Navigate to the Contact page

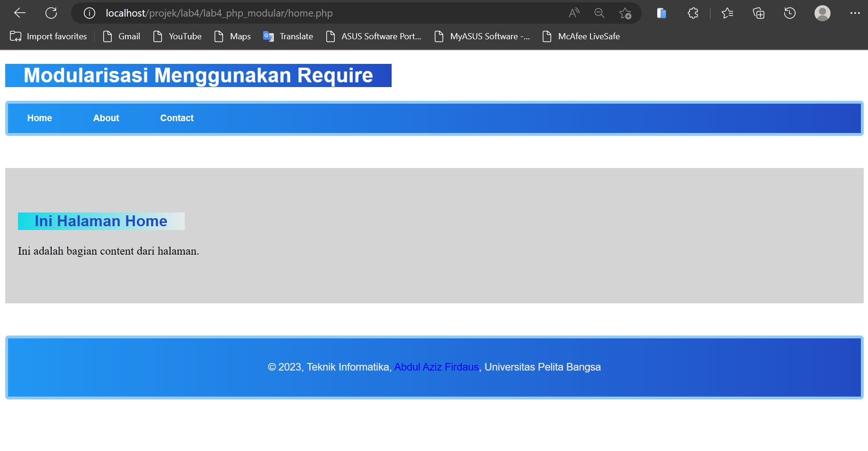tap(177, 118)
